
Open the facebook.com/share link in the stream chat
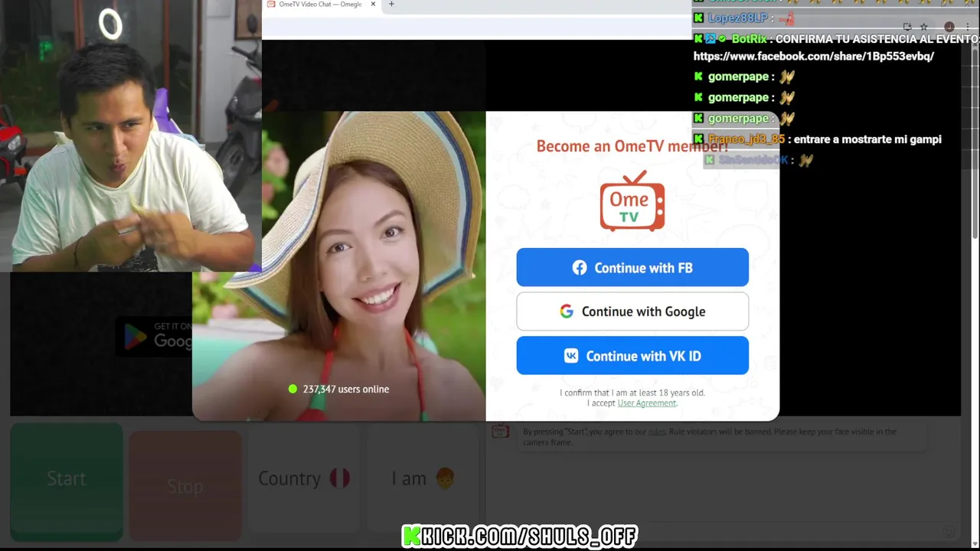(x=813, y=57)
